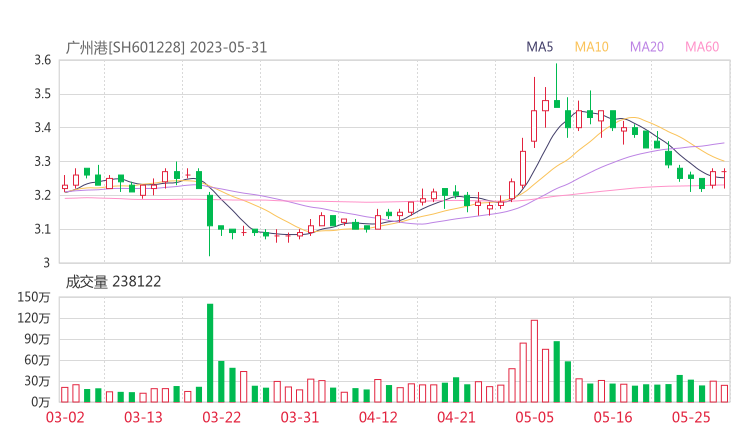Screen dimensions: 740x440
Task: Click the 150万 volume axis label
Action: coord(34,297)
